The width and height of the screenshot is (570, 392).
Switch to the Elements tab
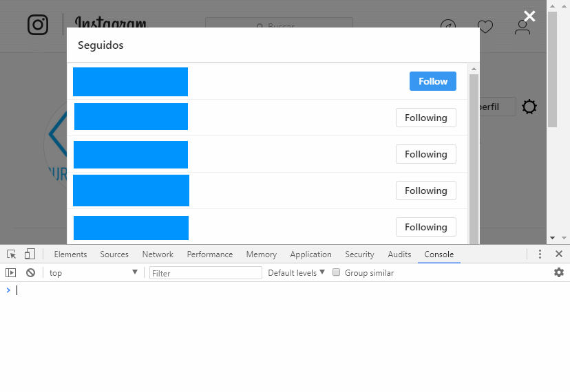(70, 254)
